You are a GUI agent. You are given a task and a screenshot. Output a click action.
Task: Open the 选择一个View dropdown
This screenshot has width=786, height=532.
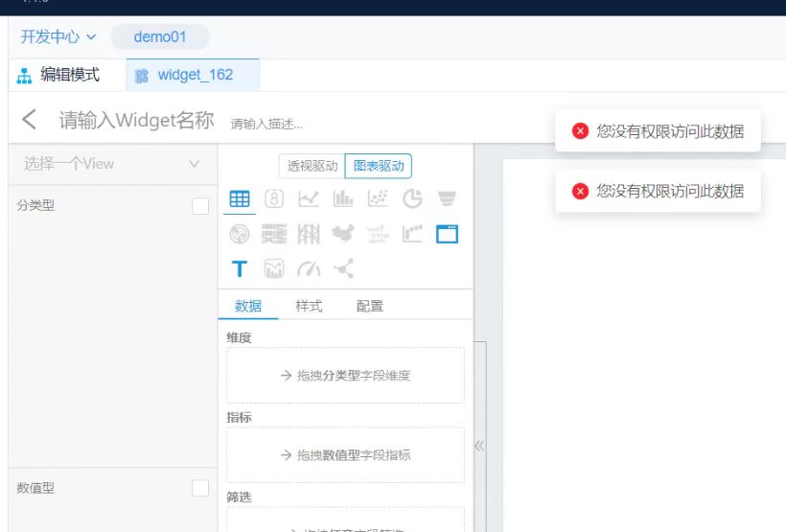[110, 164]
